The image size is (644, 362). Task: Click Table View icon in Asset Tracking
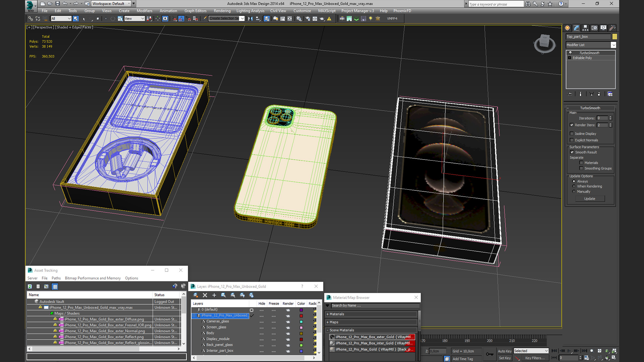point(55,287)
